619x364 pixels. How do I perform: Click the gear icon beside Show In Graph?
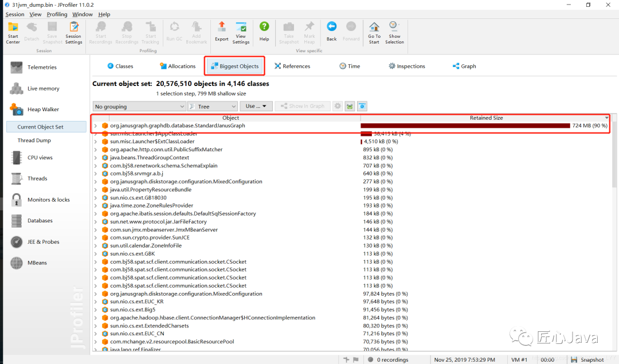[338, 106]
